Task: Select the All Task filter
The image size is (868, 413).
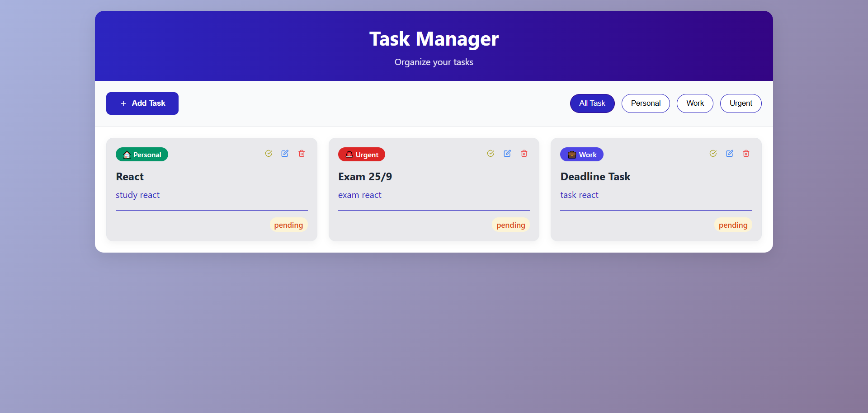Action: click(x=592, y=103)
